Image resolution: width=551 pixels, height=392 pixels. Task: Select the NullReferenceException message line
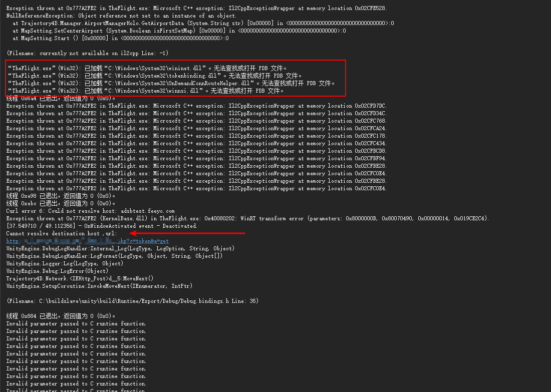pos(121,16)
